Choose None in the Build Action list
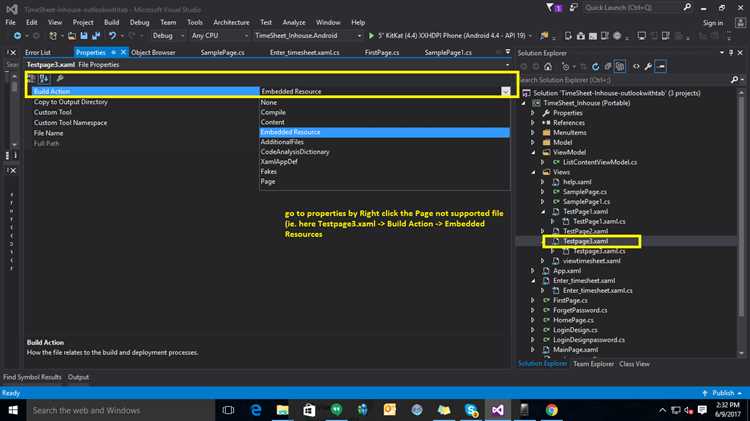This screenshot has width=750, height=421. pyautogui.click(x=385, y=102)
